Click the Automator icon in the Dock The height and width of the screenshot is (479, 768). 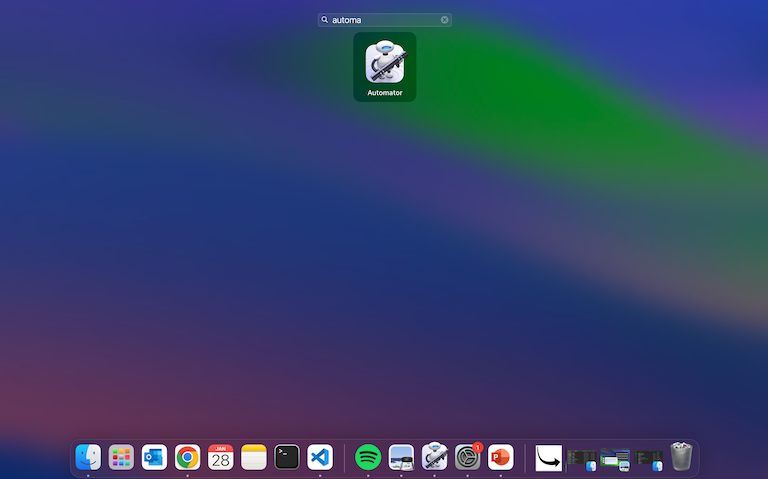click(x=434, y=456)
